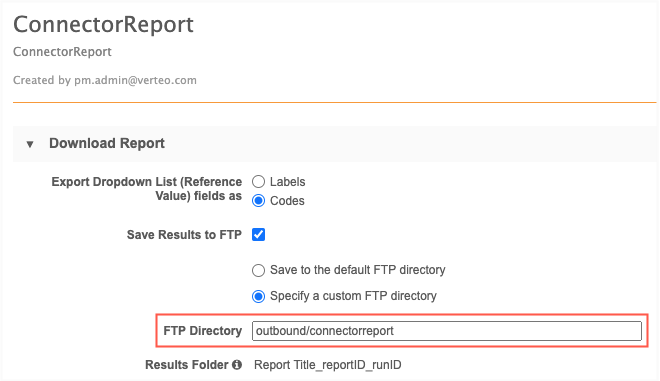Click the pm.admin@verteo.com creator text
The width and height of the screenshot is (660, 381).
(x=136, y=80)
